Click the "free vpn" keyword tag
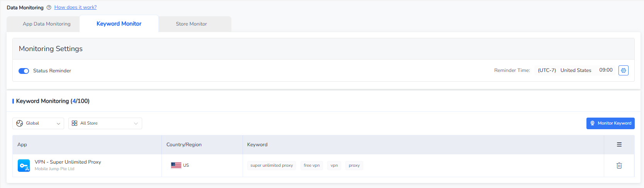 (x=312, y=166)
